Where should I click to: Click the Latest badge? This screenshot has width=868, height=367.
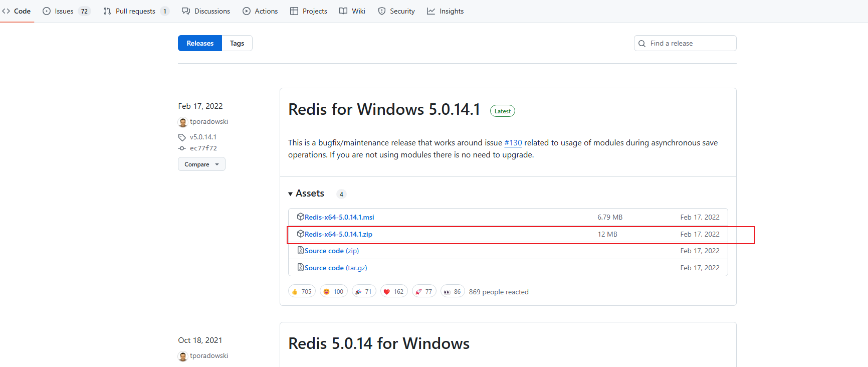(503, 111)
